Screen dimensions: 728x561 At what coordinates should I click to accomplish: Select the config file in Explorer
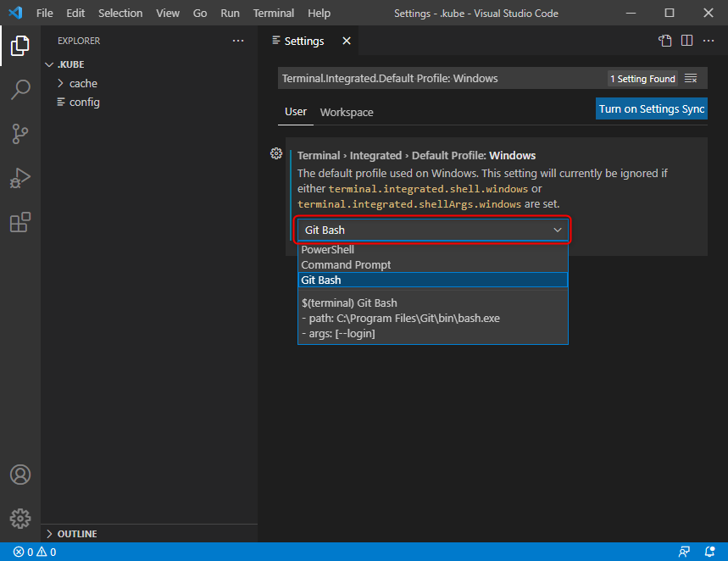click(x=83, y=101)
